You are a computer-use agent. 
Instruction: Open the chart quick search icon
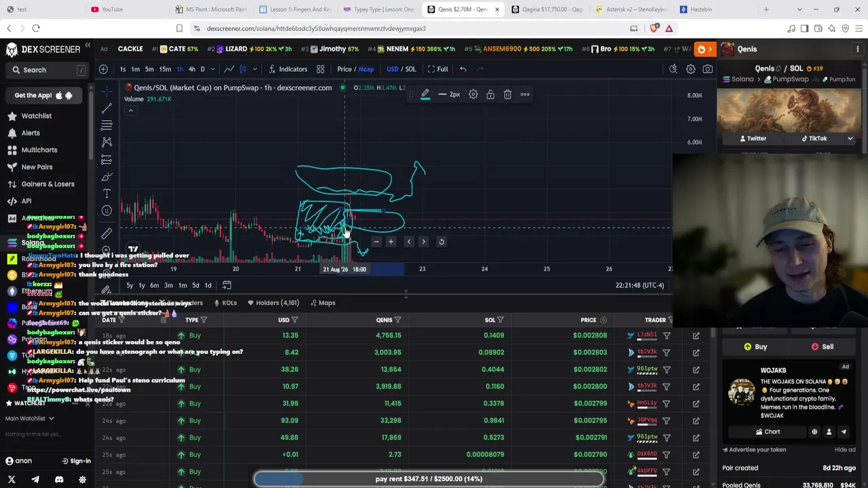click(x=673, y=69)
